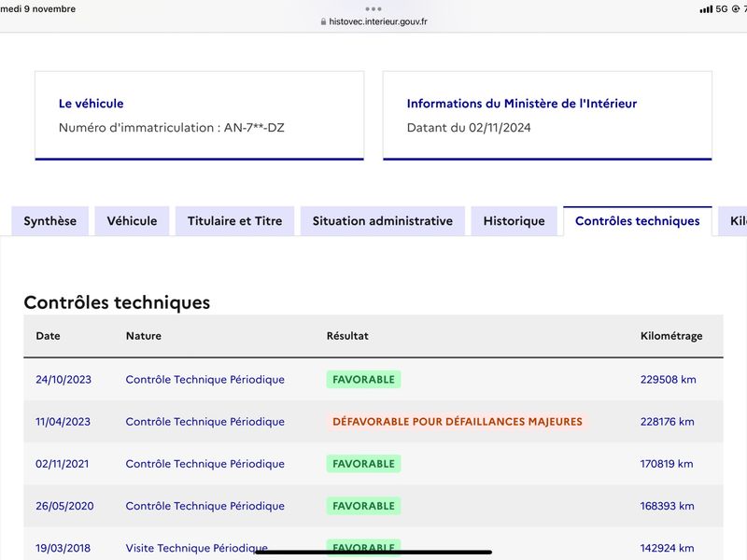Screen dimensions: 747x560
Task: Click 'DÉFAVORABLE POUR DÉFAILLANCES MAJEURES' badge
Action: coord(458,422)
